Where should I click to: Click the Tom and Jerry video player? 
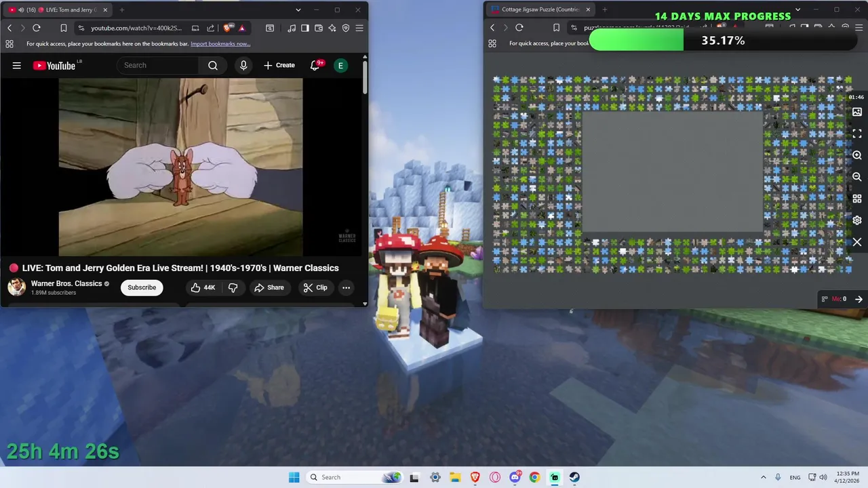click(x=180, y=167)
